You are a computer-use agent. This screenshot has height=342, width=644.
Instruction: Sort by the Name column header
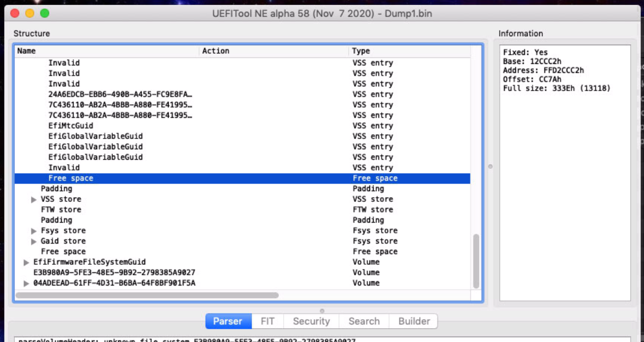[x=107, y=51]
